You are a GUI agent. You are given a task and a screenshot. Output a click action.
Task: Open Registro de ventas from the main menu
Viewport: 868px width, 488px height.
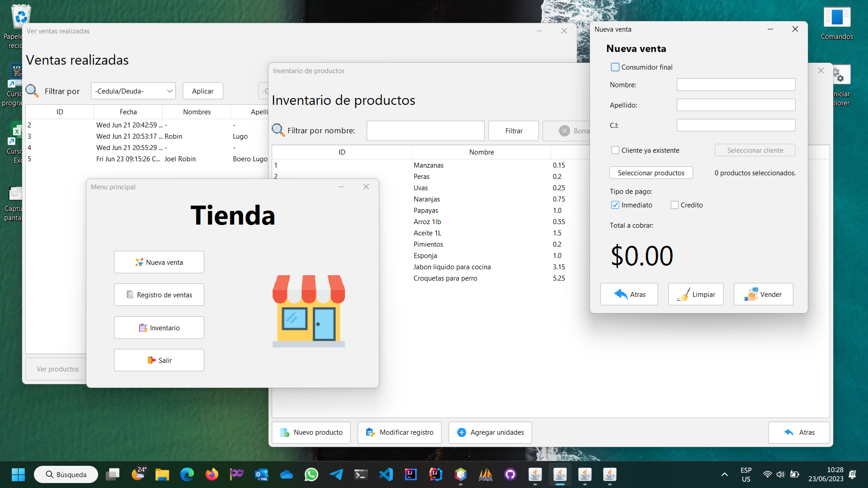coord(159,295)
